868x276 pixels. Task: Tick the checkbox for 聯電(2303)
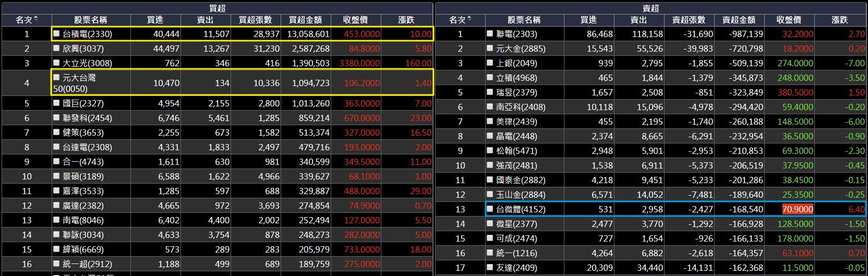[490, 33]
